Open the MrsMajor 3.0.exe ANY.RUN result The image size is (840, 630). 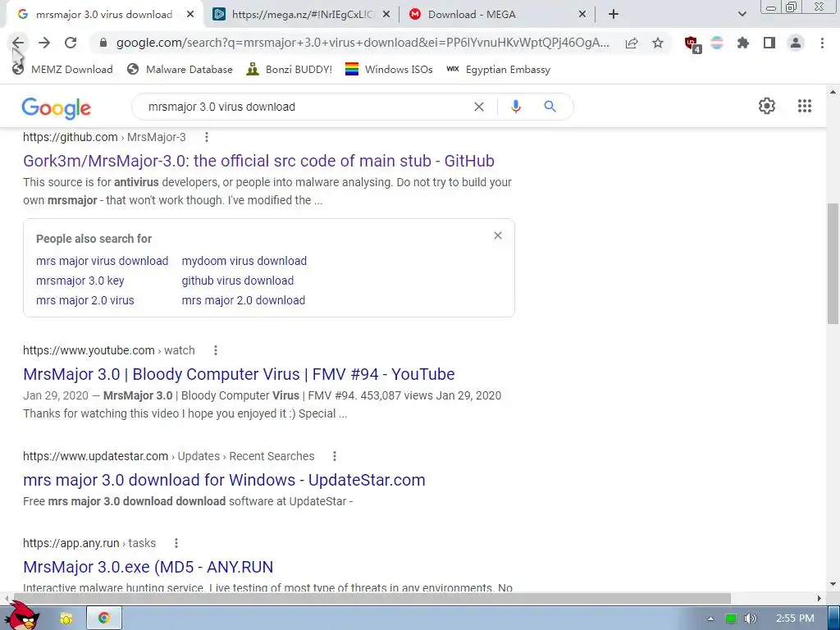[x=148, y=567]
